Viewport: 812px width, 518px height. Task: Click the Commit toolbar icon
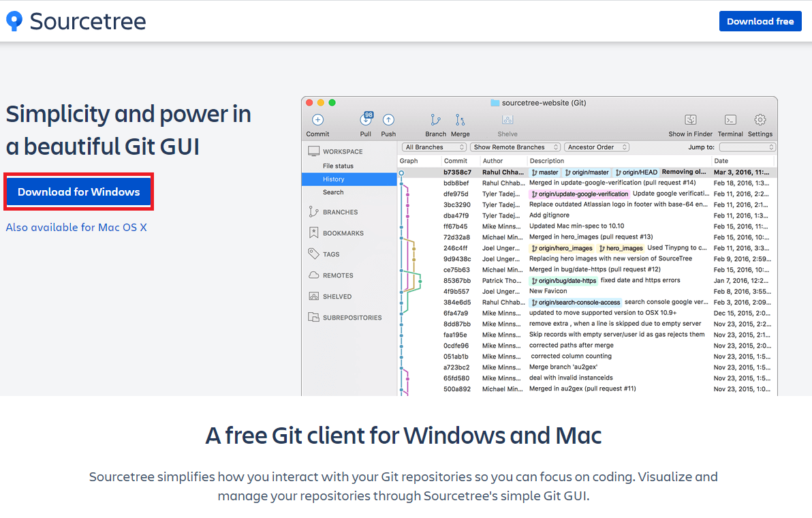(317, 120)
